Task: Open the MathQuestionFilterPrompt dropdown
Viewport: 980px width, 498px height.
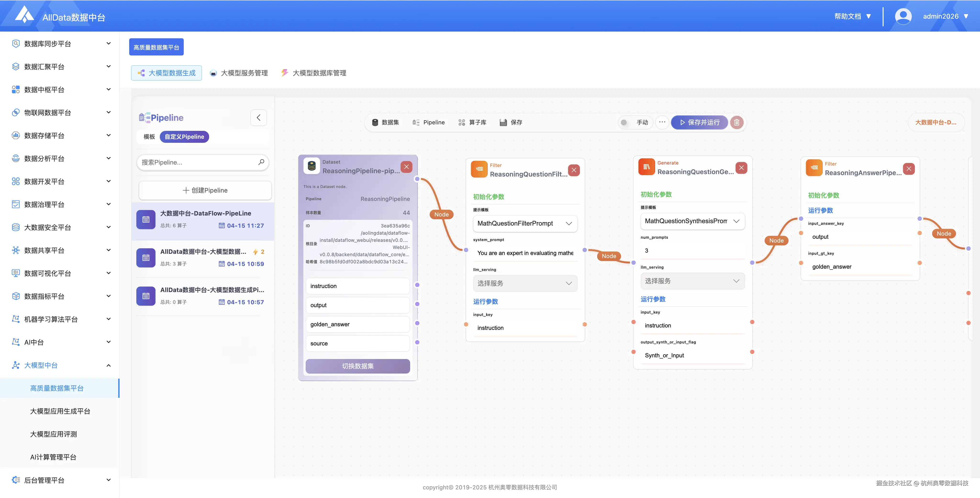Action: pyautogui.click(x=525, y=223)
